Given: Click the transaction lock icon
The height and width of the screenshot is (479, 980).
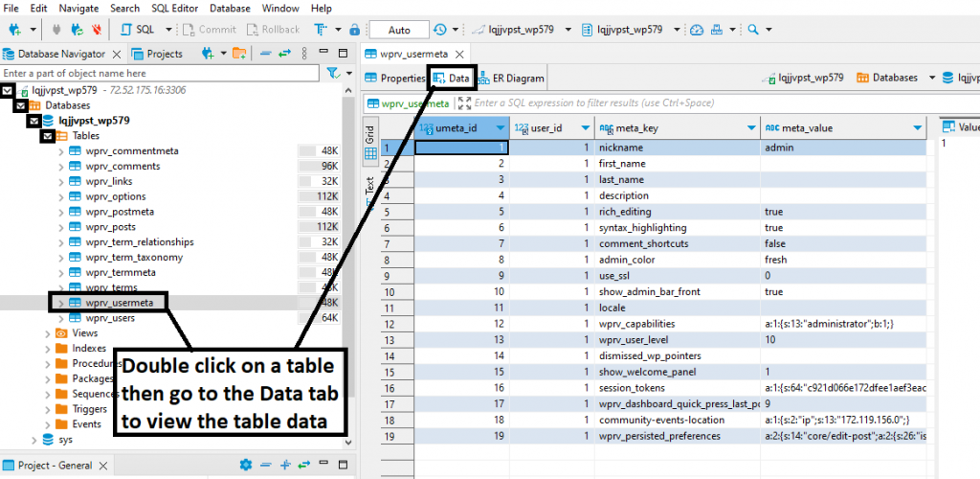Looking at the screenshot, I should click(x=355, y=30).
